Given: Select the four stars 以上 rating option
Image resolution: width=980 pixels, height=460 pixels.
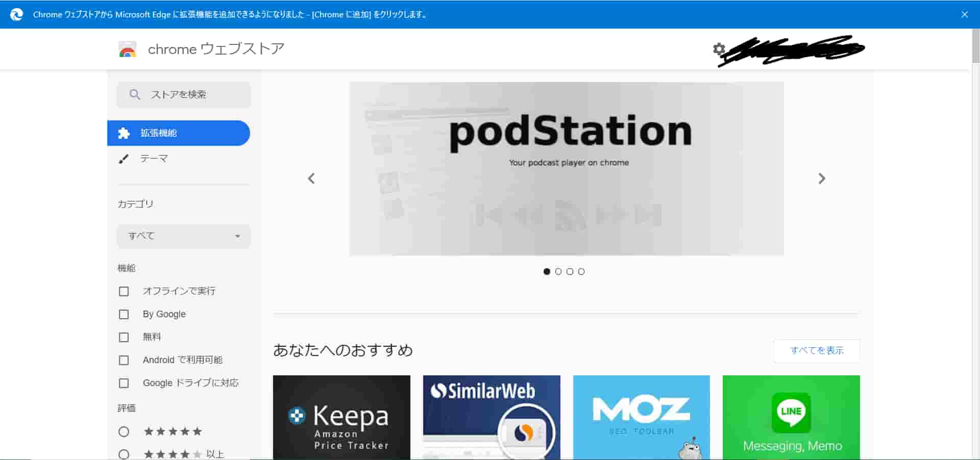Looking at the screenshot, I should (x=124, y=454).
